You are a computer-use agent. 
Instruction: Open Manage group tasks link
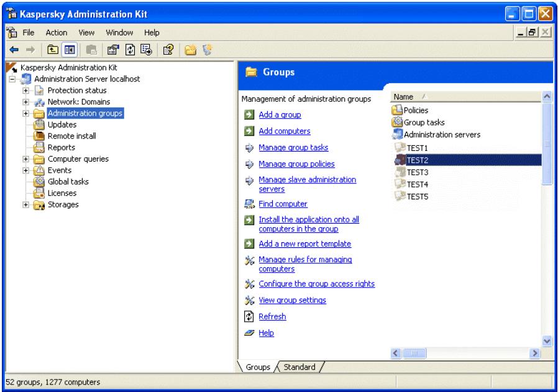[293, 147]
